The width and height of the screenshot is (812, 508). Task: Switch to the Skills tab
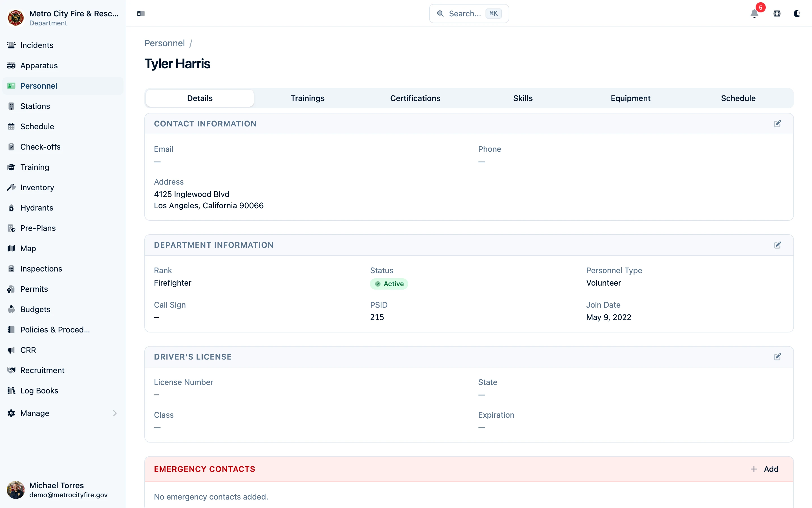pyautogui.click(x=523, y=98)
